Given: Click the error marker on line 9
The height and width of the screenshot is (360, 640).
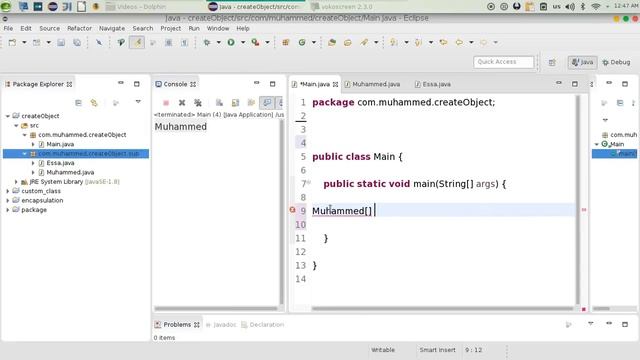Looking at the screenshot, I should tap(292, 210).
